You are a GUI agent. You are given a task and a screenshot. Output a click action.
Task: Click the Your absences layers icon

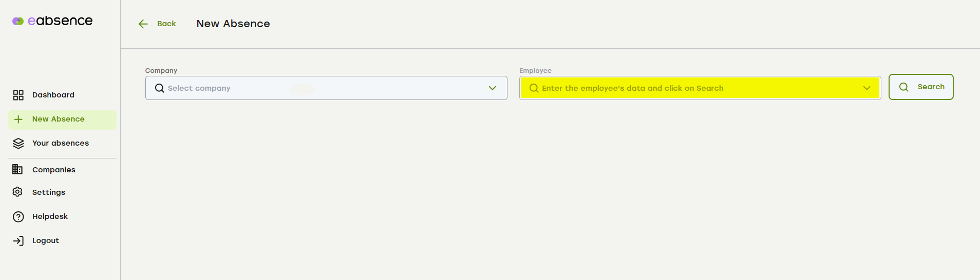coord(18,144)
